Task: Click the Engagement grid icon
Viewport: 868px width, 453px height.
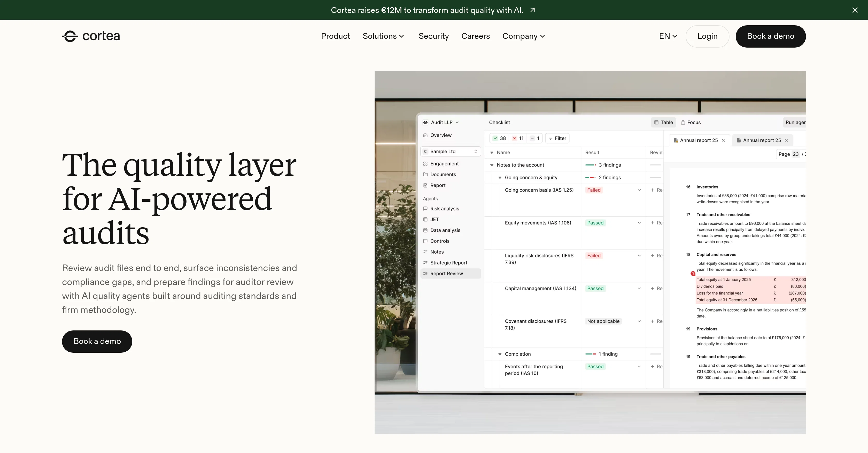Action: (425, 164)
